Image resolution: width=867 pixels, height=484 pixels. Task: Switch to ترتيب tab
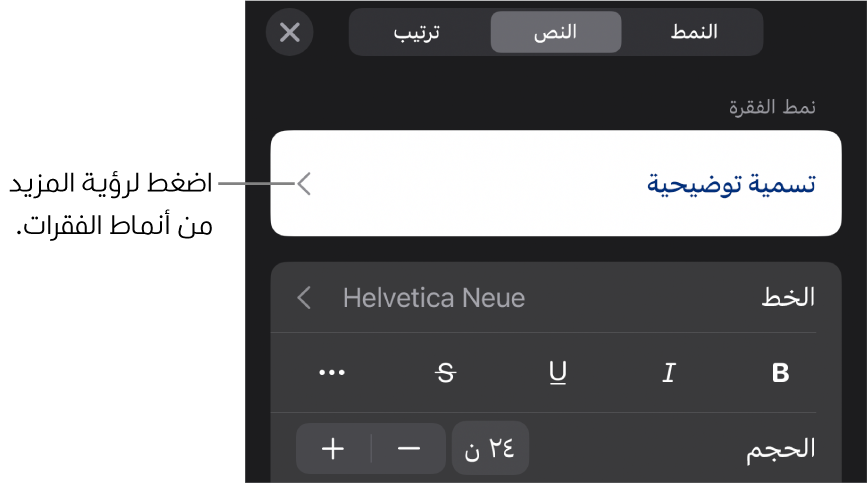pos(416,33)
